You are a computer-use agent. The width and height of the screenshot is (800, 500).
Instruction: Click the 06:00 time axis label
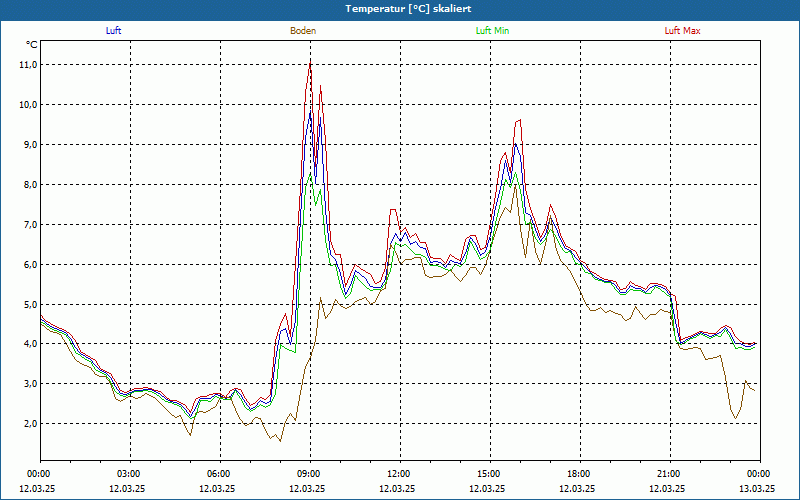[220, 474]
